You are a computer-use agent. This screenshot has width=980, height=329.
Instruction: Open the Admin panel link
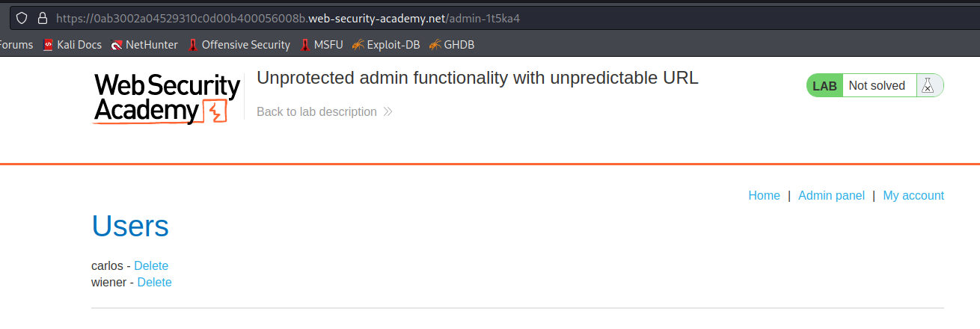831,196
